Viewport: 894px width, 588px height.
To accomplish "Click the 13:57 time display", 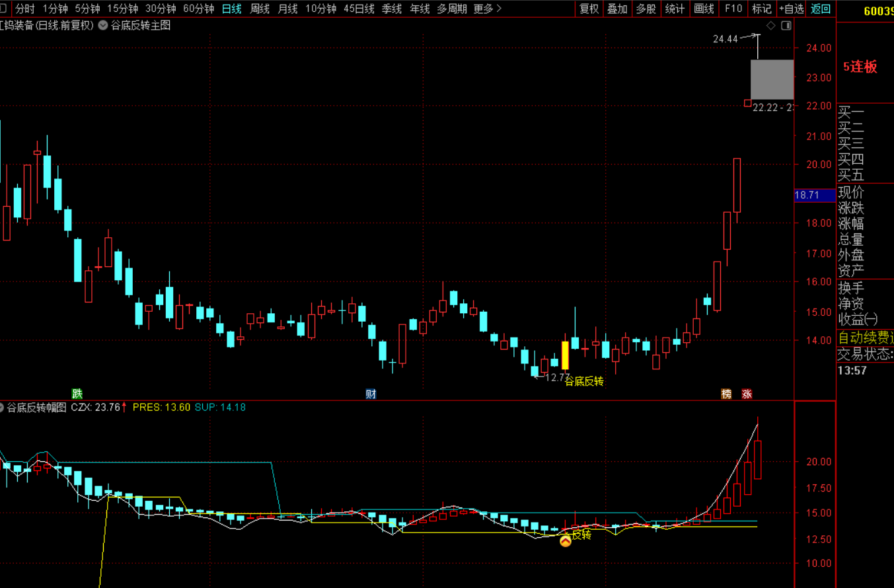I will (852, 371).
